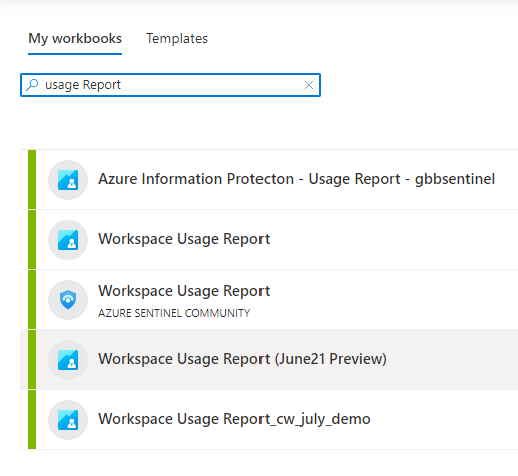Click the Azure Information Protecton workbook icon
Screen dimensions: 518x476
(x=68, y=180)
